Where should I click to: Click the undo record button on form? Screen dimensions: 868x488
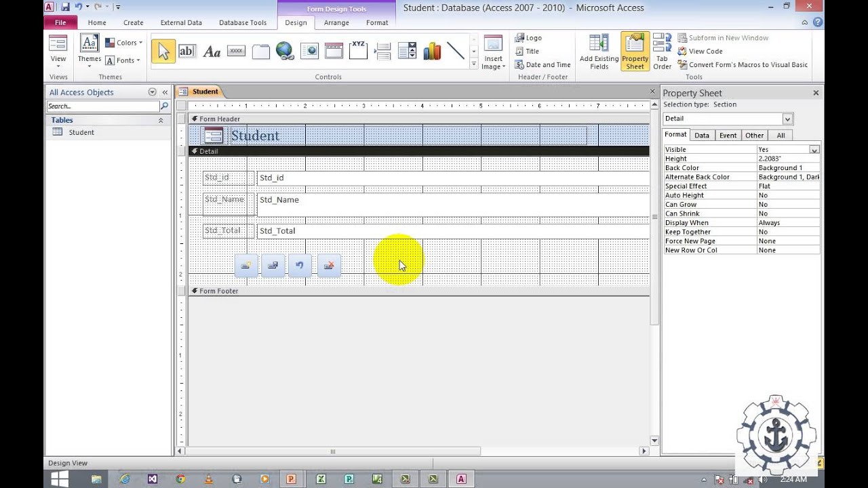(300, 265)
